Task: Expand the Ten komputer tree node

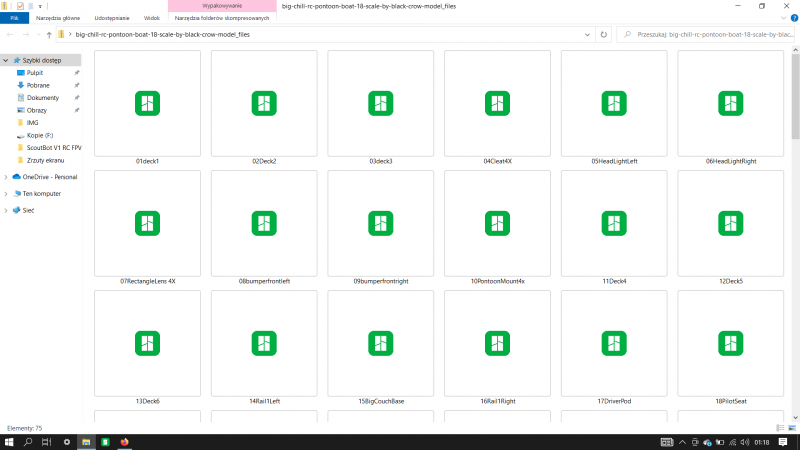Action: (x=6, y=194)
